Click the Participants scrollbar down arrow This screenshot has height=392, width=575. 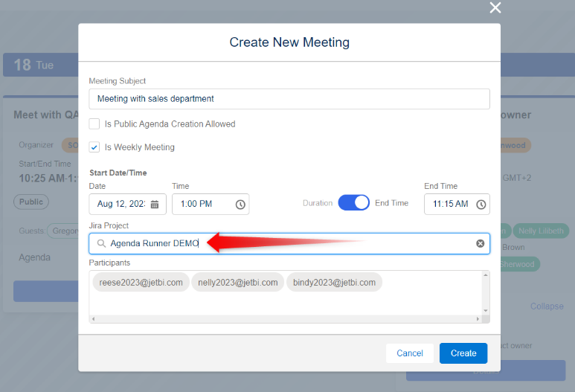click(486, 311)
